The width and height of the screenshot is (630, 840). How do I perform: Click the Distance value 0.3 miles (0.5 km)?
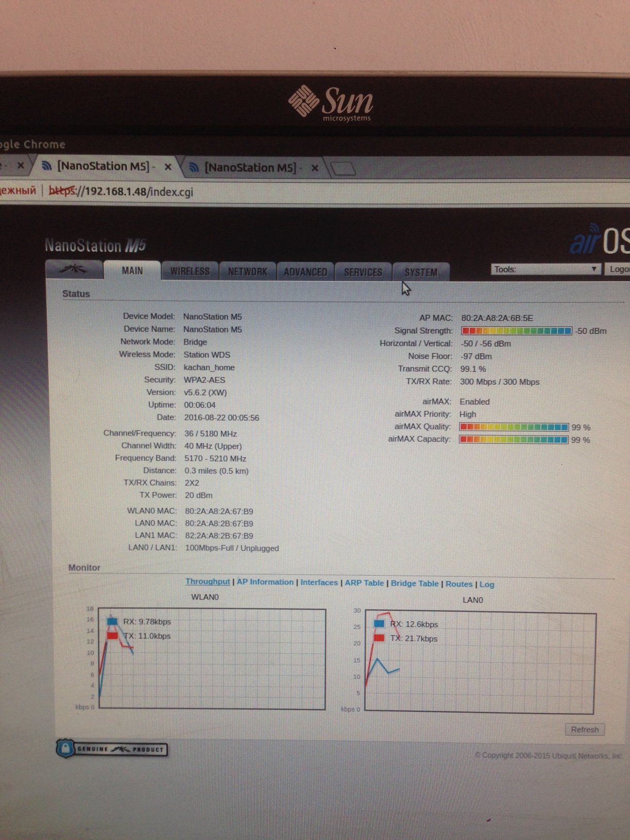click(217, 471)
